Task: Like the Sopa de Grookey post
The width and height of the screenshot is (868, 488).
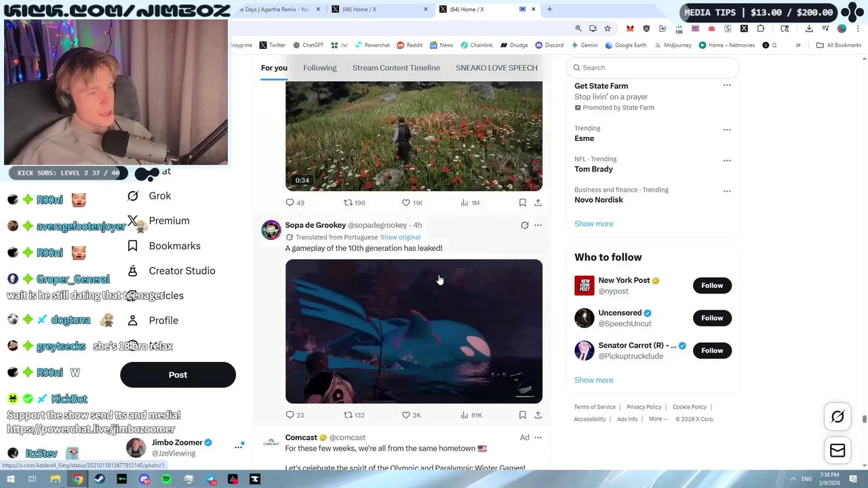Action: 411,415
